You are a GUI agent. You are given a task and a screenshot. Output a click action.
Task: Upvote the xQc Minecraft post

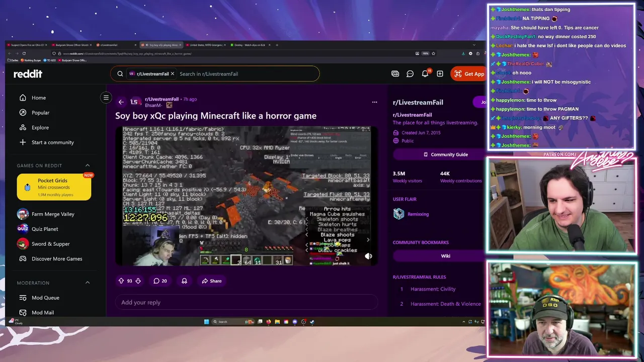[x=121, y=281]
